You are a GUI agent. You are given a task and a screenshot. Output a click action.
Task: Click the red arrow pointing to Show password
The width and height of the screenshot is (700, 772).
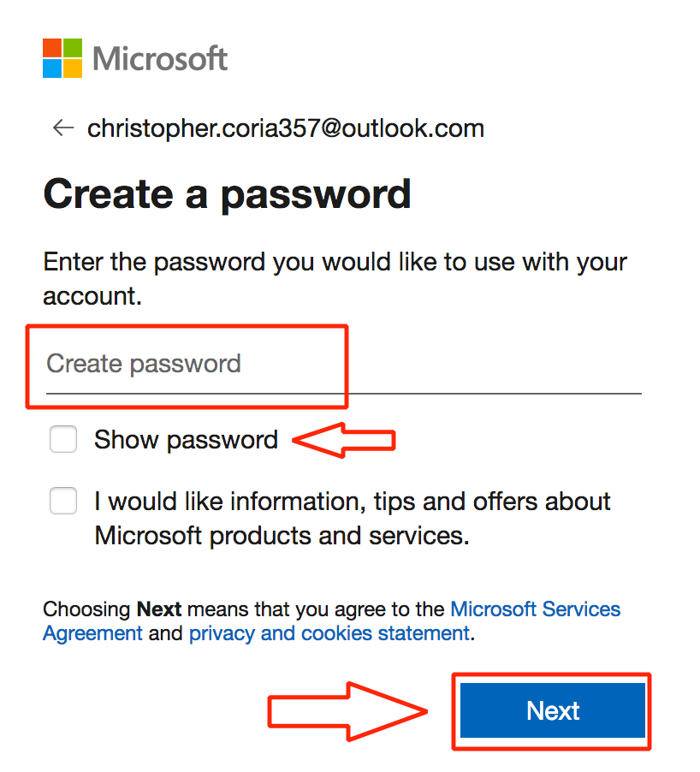344,440
